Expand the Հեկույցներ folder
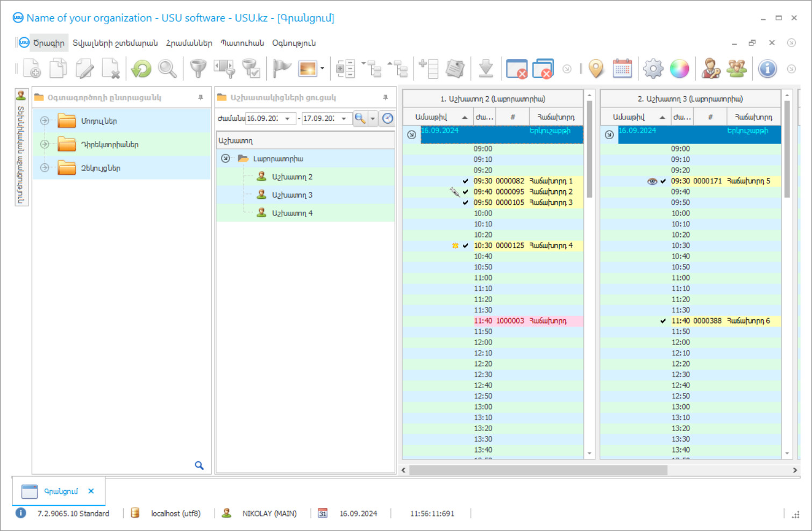 pos(45,168)
